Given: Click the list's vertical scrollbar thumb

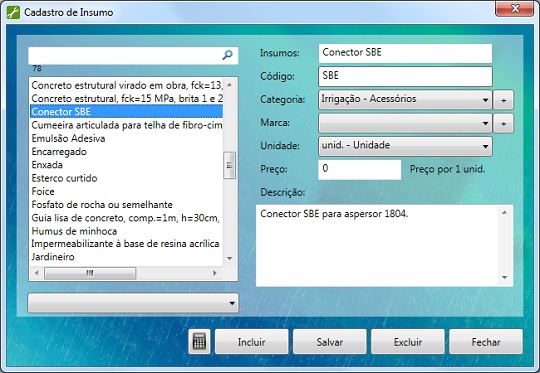Looking at the screenshot, I should point(230,165).
